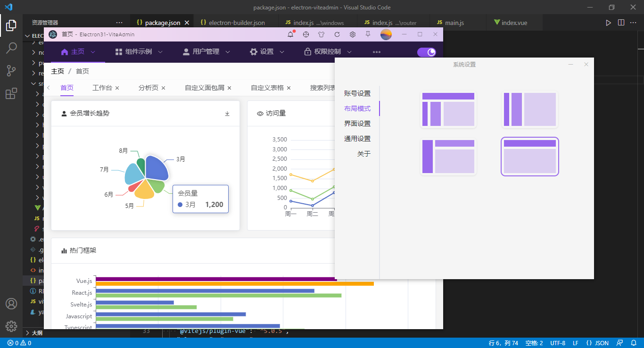This screenshot has height=348, width=644.
Task: Click the download icon on 会员增长趋势 panel
Action: pos(227,113)
